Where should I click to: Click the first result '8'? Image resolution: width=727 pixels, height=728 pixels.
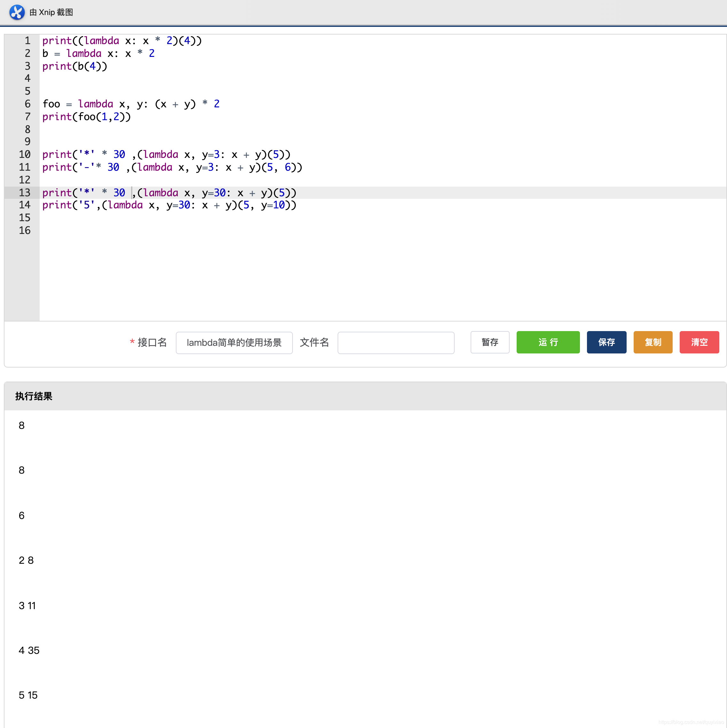21,425
